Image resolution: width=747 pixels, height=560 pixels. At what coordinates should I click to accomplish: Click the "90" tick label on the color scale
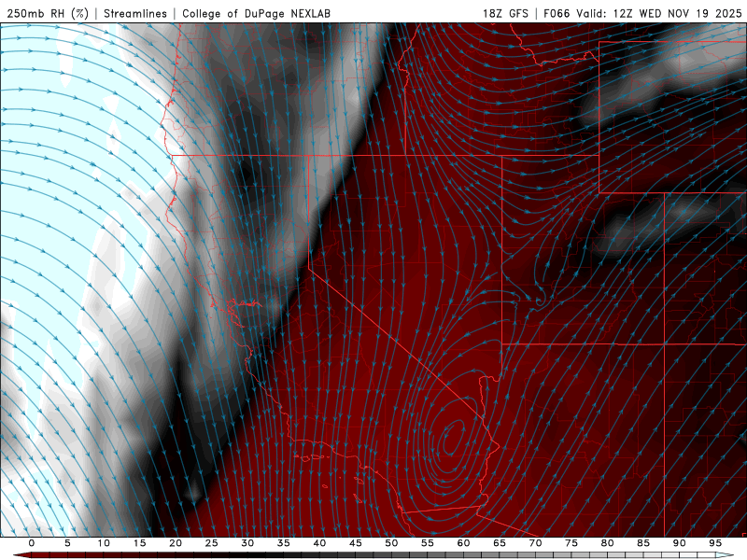679,543
